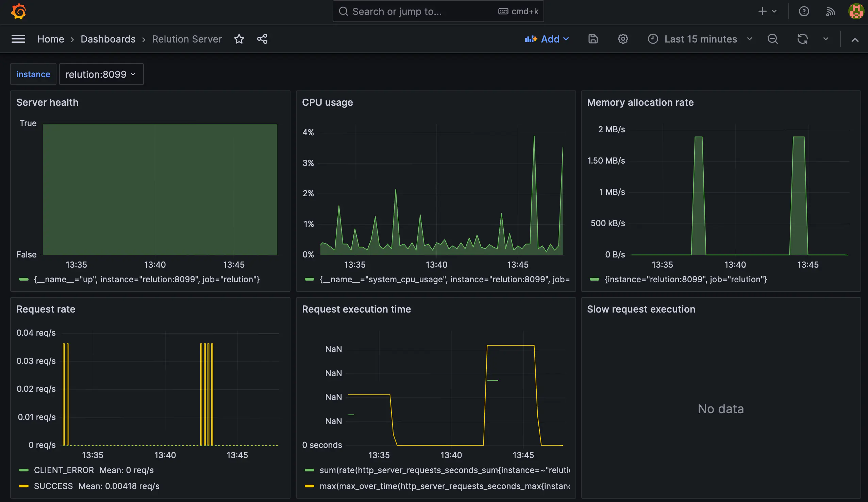The height and width of the screenshot is (502, 868).
Task: Open the Last 15 minutes time picker
Action: click(x=700, y=39)
